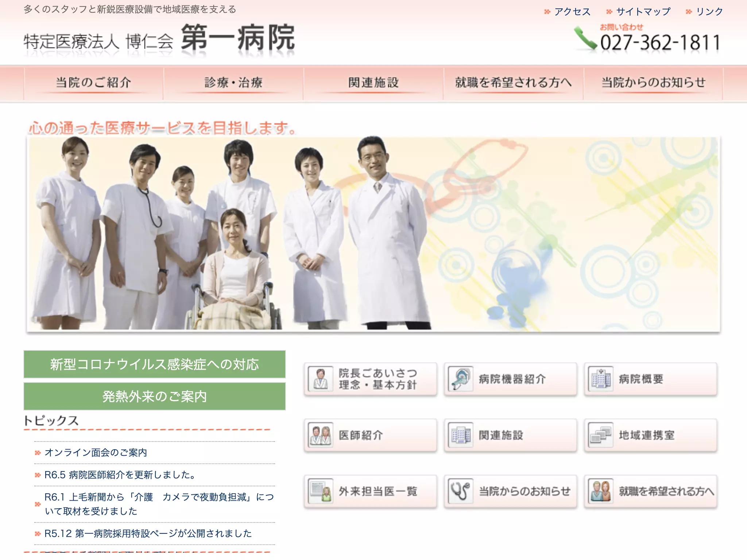Click the bullet marker beside サイトマップ

click(x=609, y=12)
